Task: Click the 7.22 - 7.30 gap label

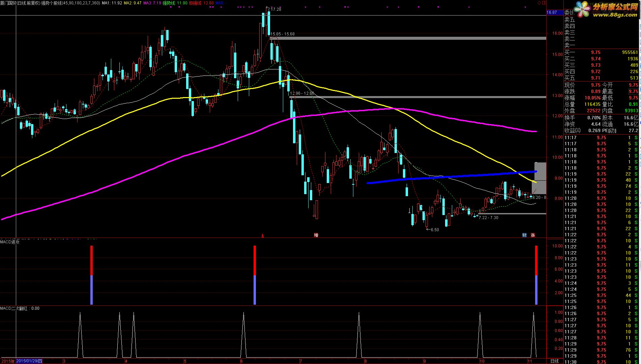Action: click(488, 218)
